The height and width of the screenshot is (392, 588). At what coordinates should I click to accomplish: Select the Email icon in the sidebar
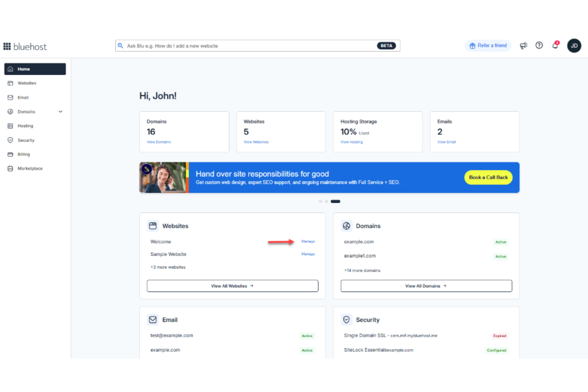pos(10,97)
